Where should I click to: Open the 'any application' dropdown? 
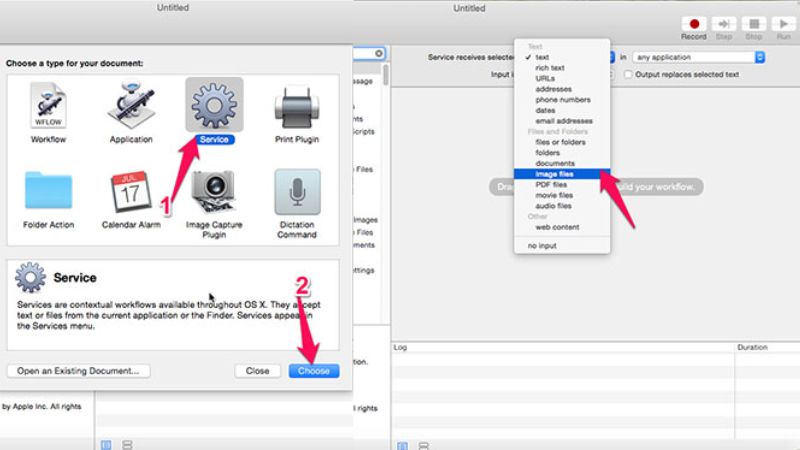(x=699, y=58)
